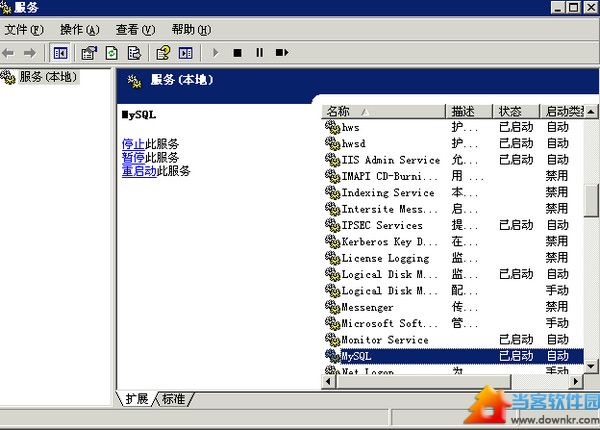Image resolution: width=600 pixels, height=430 pixels.
Task: Click the vertical scrollbar thumb
Action: 591,200
